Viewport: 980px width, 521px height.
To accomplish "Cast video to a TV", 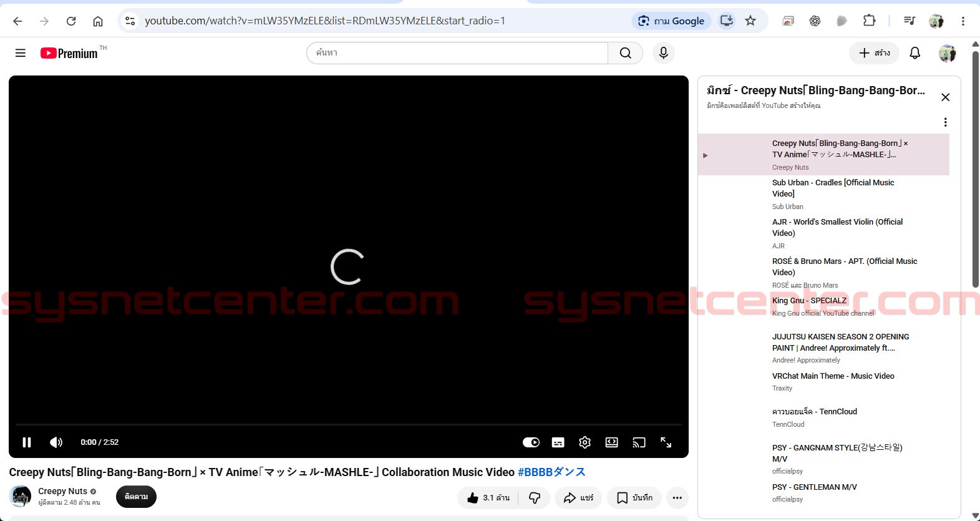I will pos(639,442).
